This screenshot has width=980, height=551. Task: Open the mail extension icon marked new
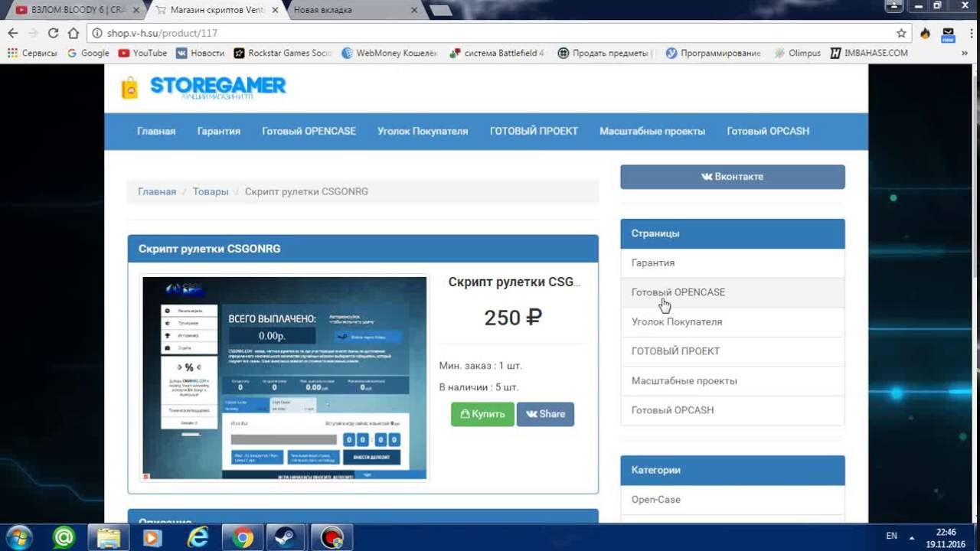tap(948, 34)
